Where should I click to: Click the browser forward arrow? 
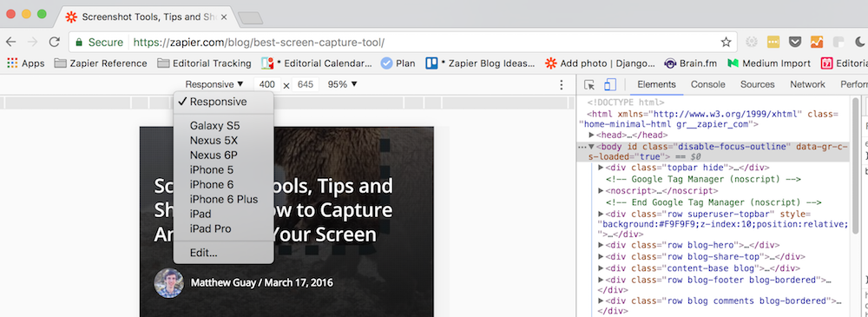(x=33, y=42)
